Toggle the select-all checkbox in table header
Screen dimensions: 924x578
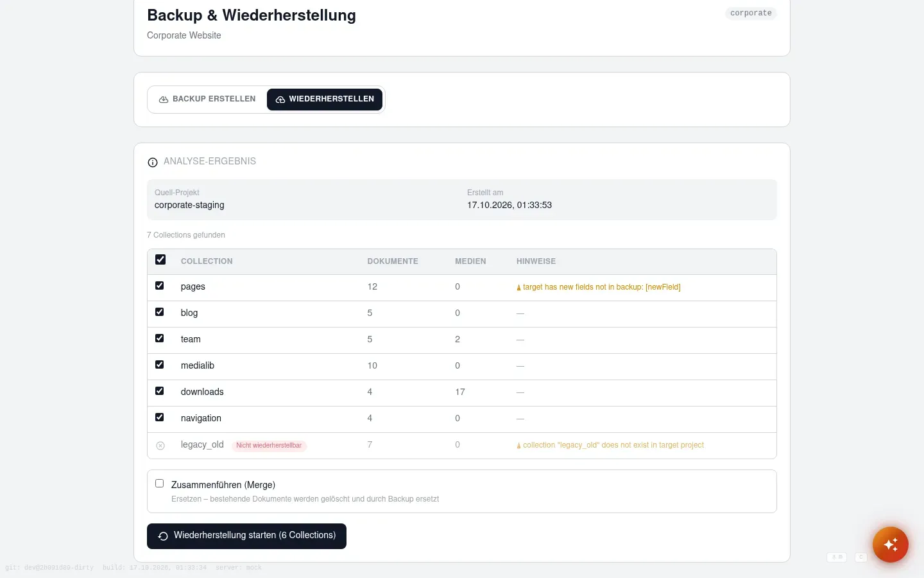(160, 259)
